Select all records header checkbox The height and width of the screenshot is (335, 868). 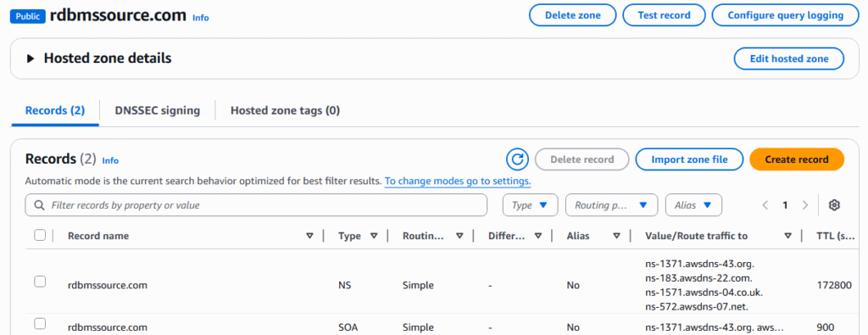(x=40, y=235)
